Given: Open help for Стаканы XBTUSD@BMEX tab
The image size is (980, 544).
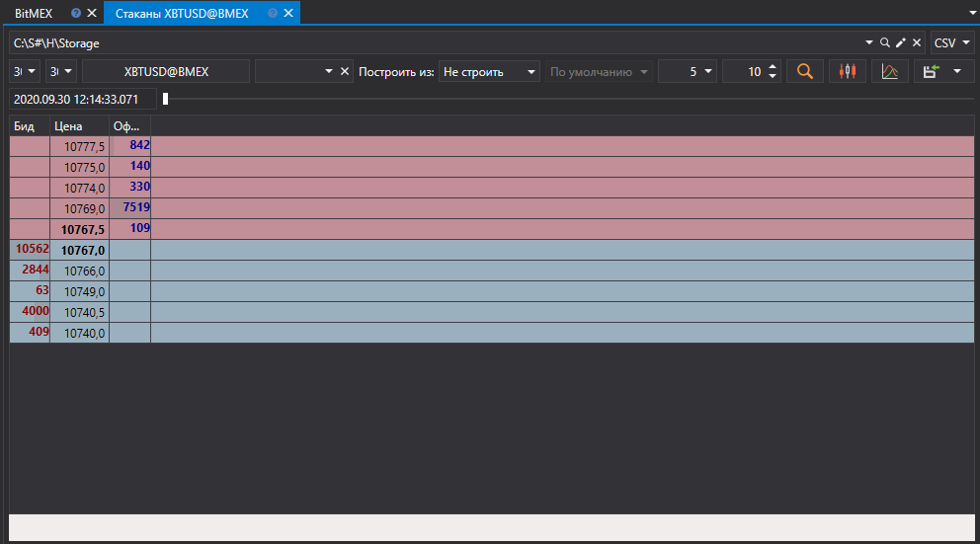Looking at the screenshot, I should (x=273, y=13).
